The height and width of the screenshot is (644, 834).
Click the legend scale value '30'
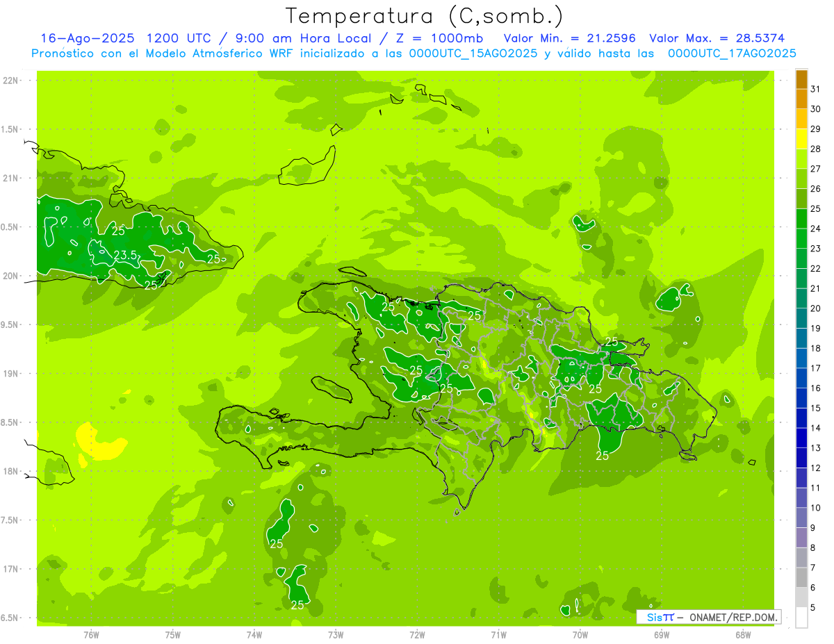click(815, 109)
